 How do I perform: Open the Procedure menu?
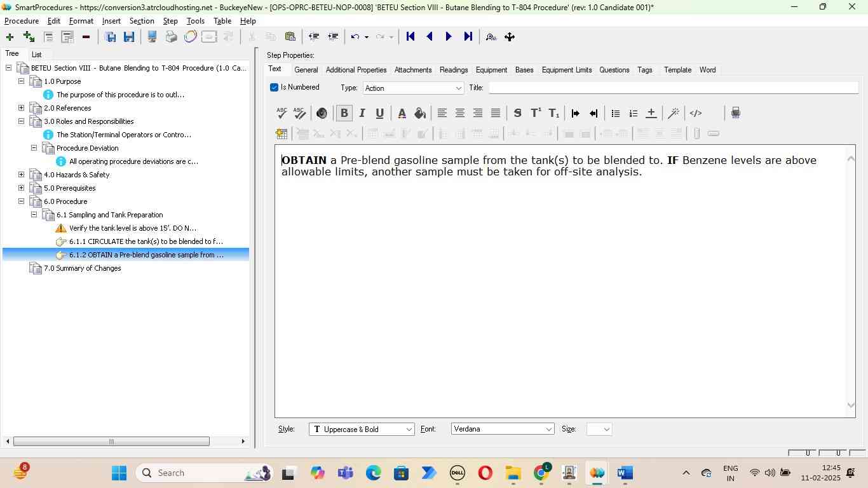[22, 21]
